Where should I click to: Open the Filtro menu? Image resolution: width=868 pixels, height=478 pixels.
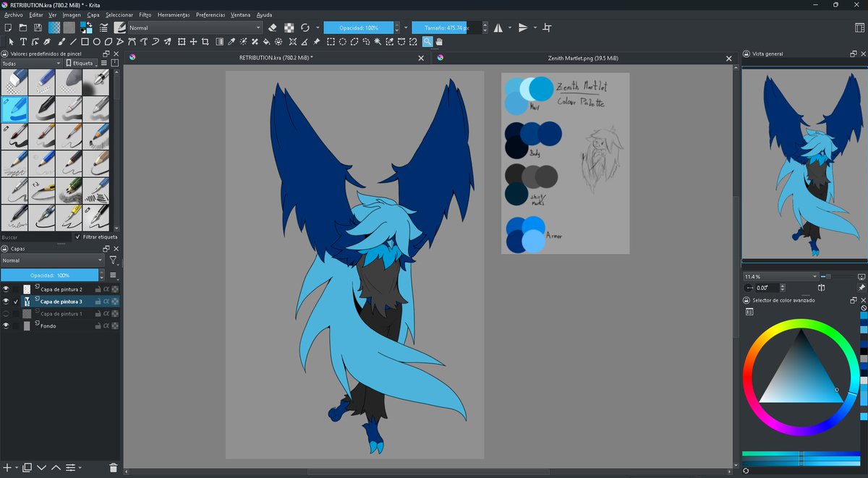[x=145, y=14]
